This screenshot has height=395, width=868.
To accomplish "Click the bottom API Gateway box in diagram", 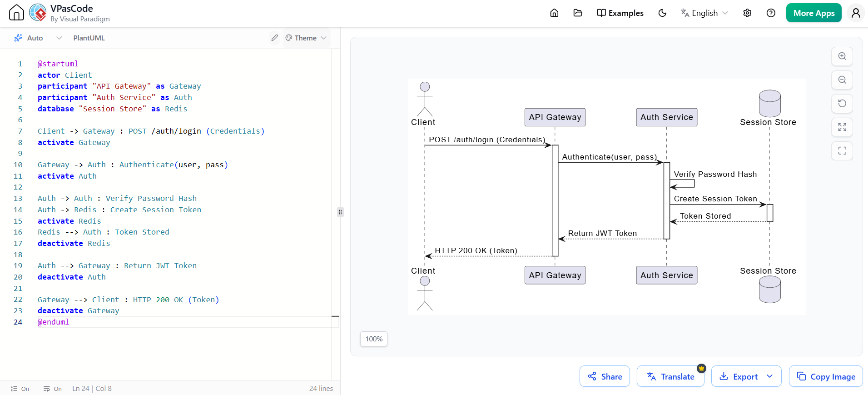I will point(555,275).
